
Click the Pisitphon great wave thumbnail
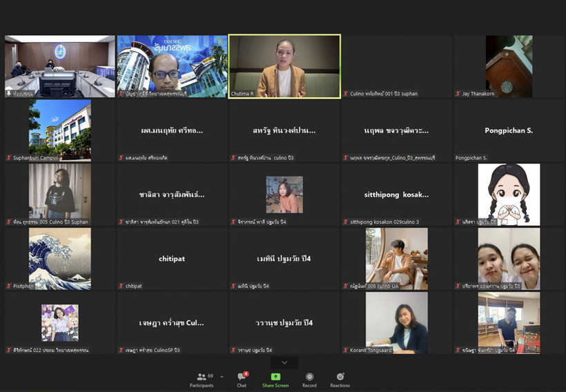pyautogui.click(x=60, y=259)
